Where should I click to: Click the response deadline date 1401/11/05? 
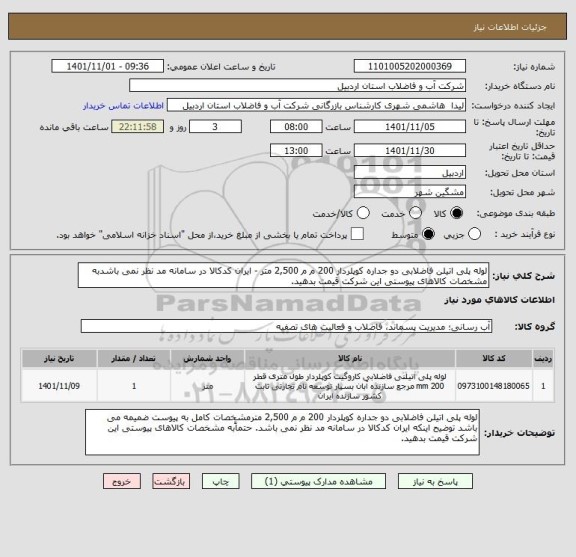(x=410, y=127)
